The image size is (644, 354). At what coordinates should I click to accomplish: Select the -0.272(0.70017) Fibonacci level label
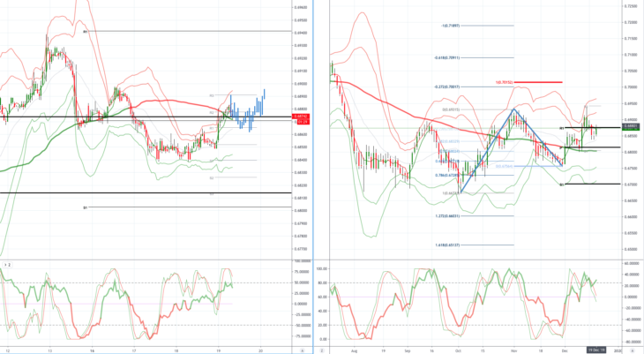pyautogui.click(x=447, y=87)
